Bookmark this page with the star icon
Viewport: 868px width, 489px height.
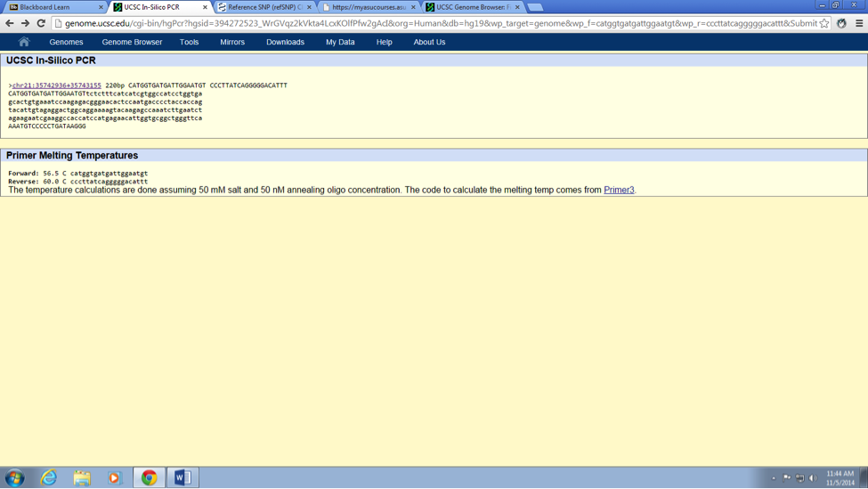[824, 23]
